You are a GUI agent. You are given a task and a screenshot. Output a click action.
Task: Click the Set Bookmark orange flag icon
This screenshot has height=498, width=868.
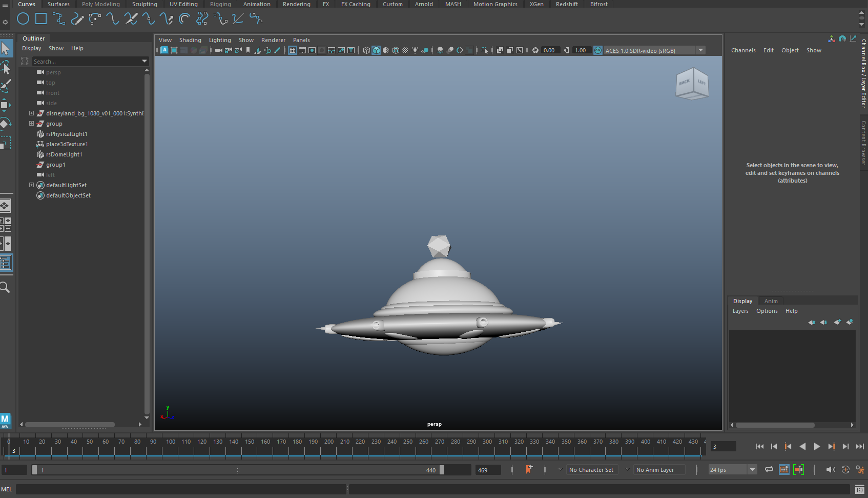529,469
